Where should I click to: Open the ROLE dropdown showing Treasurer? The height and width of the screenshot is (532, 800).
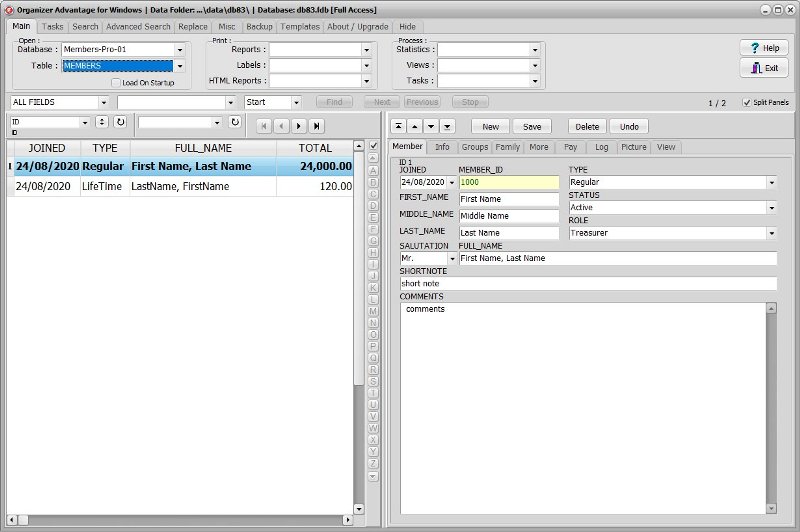point(771,233)
